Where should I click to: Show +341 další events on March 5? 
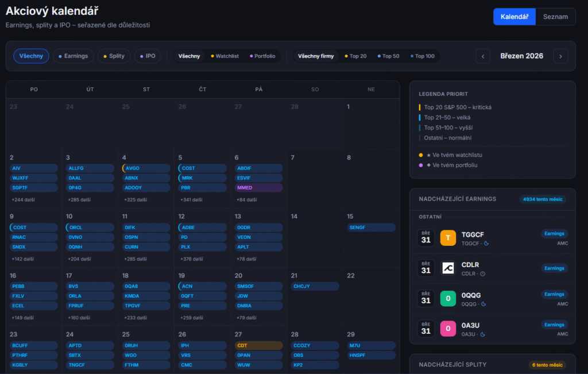pyautogui.click(x=191, y=200)
